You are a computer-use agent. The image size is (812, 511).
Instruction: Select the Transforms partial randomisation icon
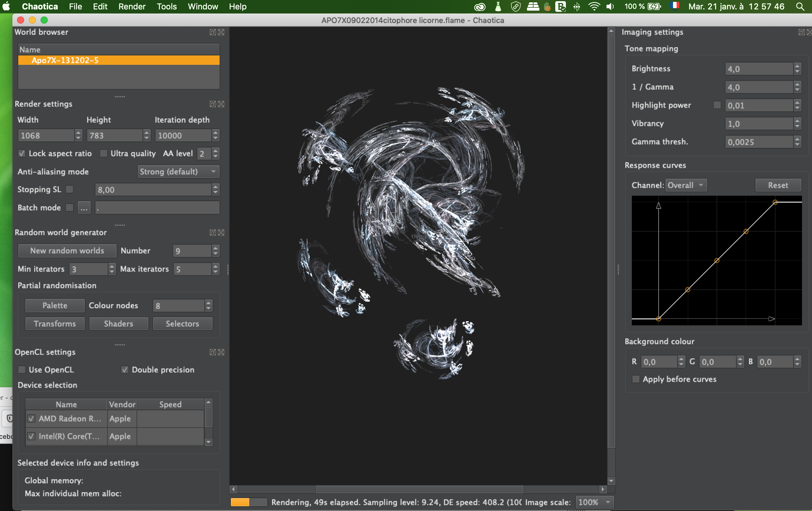pos(55,323)
